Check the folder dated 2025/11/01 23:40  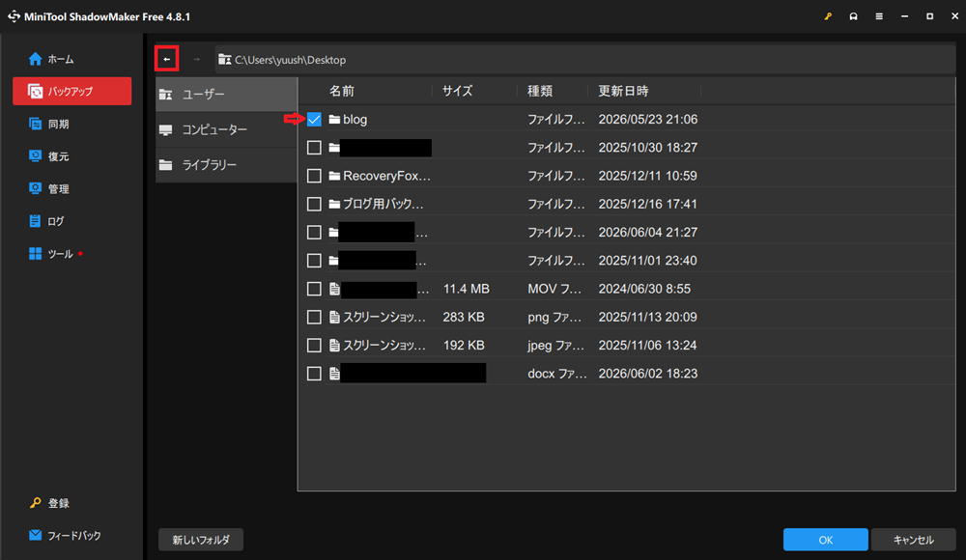click(x=314, y=261)
